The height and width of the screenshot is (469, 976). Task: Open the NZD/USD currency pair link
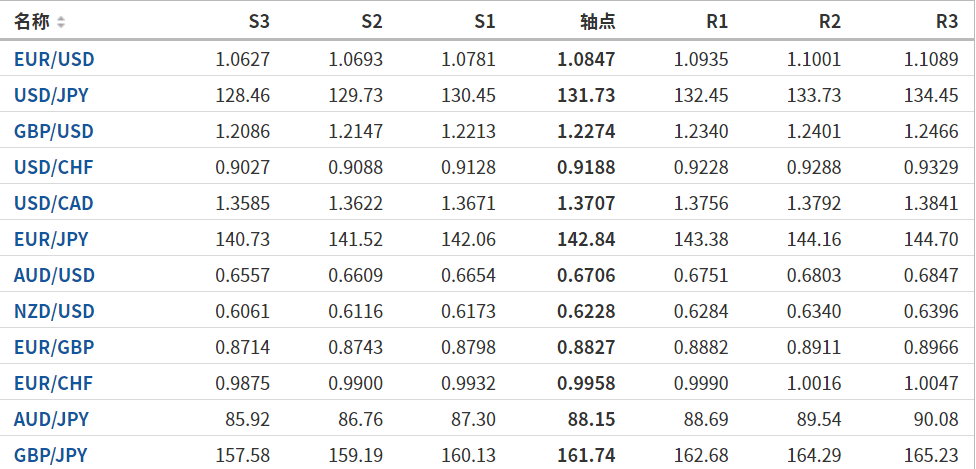click(x=54, y=311)
